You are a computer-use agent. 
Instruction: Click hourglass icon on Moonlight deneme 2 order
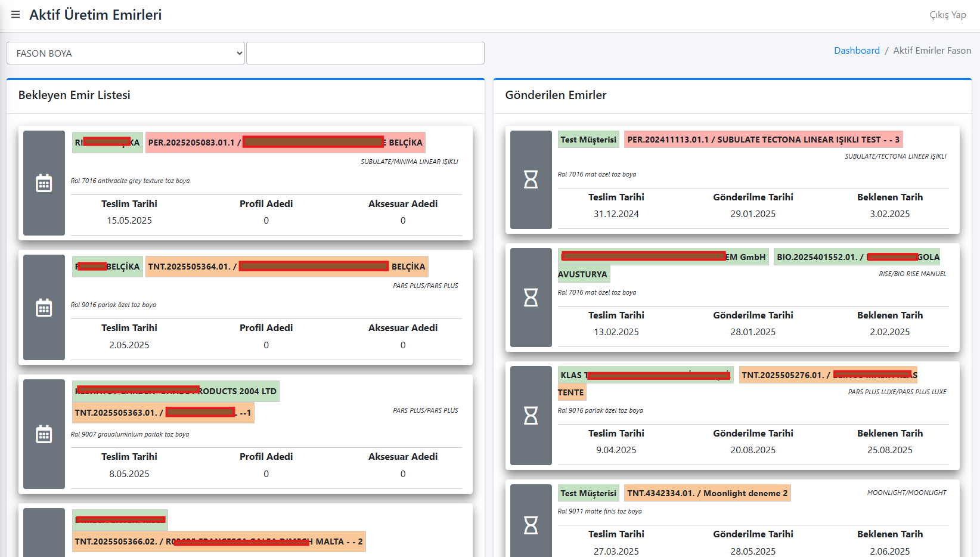click(531, 525)
